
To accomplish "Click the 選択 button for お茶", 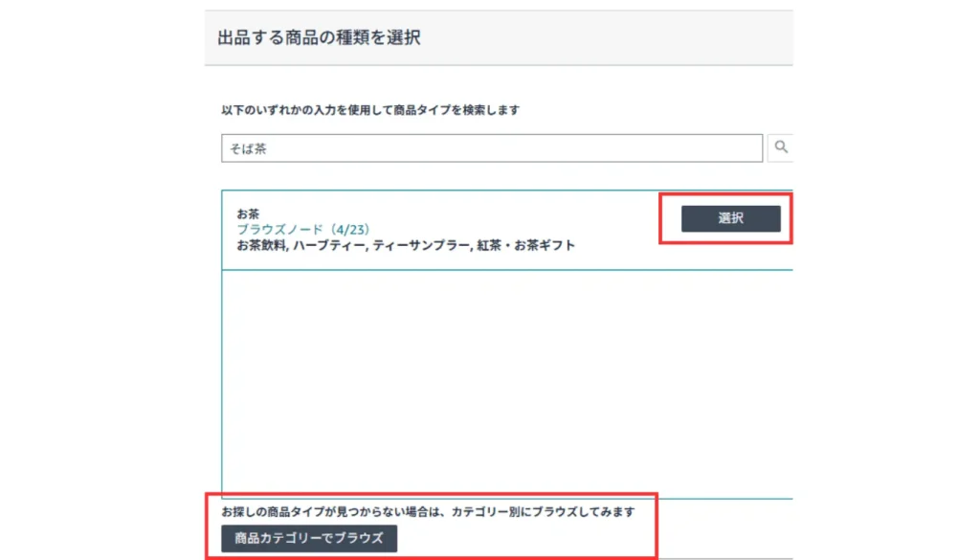I will 730,218.
